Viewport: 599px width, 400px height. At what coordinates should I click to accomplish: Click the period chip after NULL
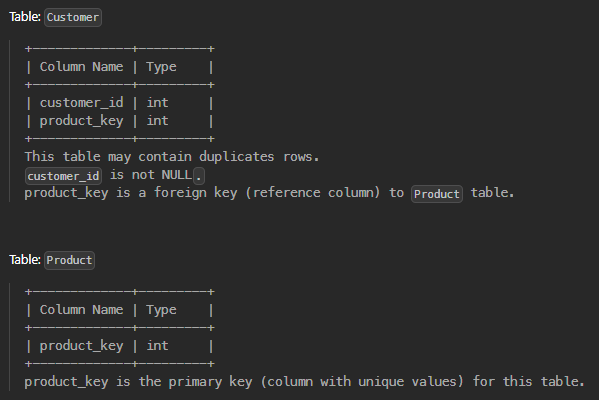(x=199, y=176)
